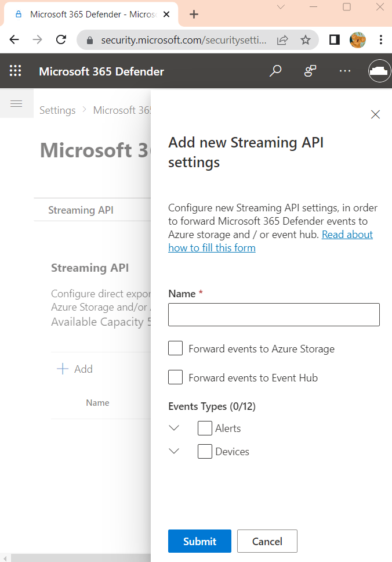392x562 pixels.
Task: Open a new browser tab with plus
Action: (194, 15)
